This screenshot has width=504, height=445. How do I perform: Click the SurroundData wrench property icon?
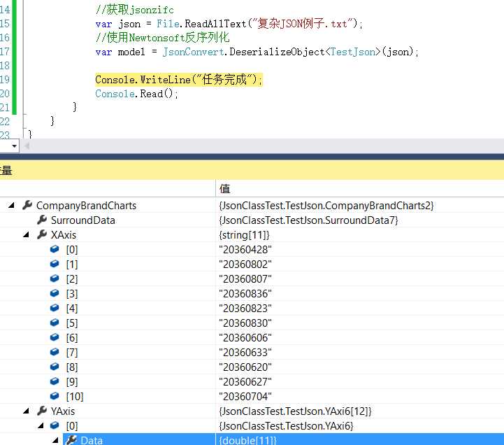(42, 220)
